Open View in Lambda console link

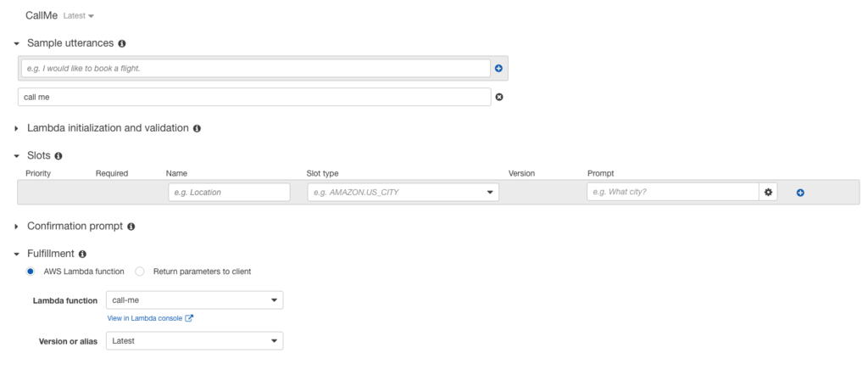pos(144,318)
